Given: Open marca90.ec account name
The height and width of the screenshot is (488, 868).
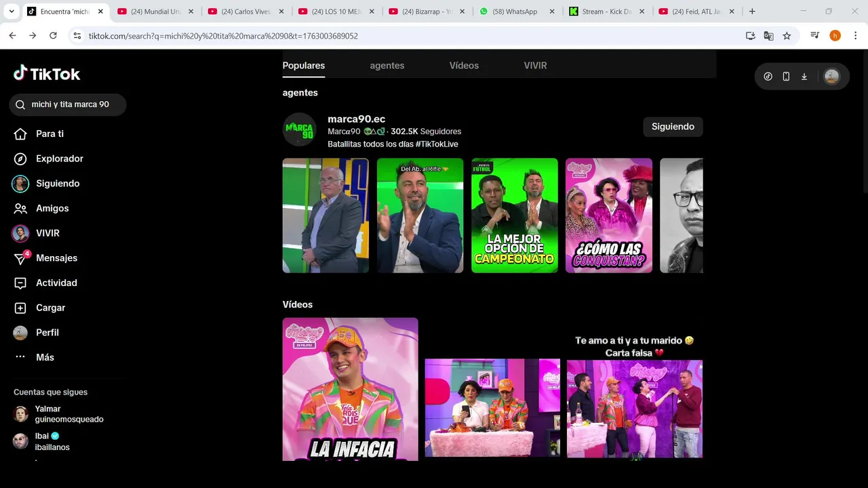Looking at the screenshot, I should [x=356, y=119].
